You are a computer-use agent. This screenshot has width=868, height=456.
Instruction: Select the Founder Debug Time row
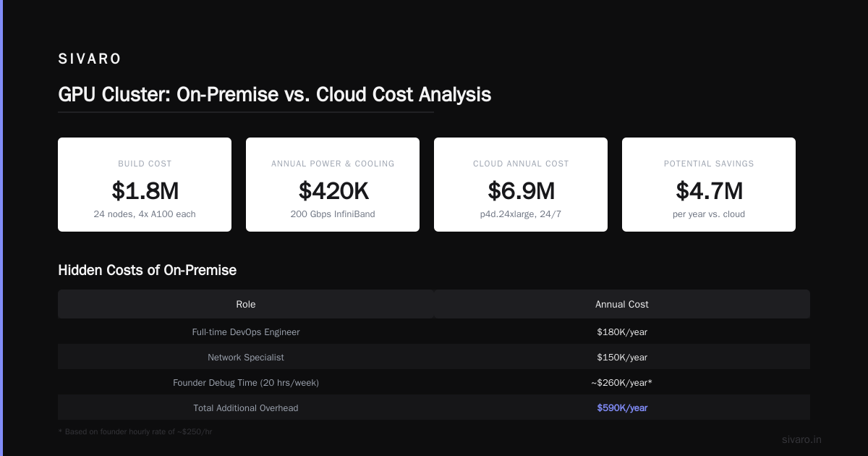pyautogui.click(x=434, y=382)
